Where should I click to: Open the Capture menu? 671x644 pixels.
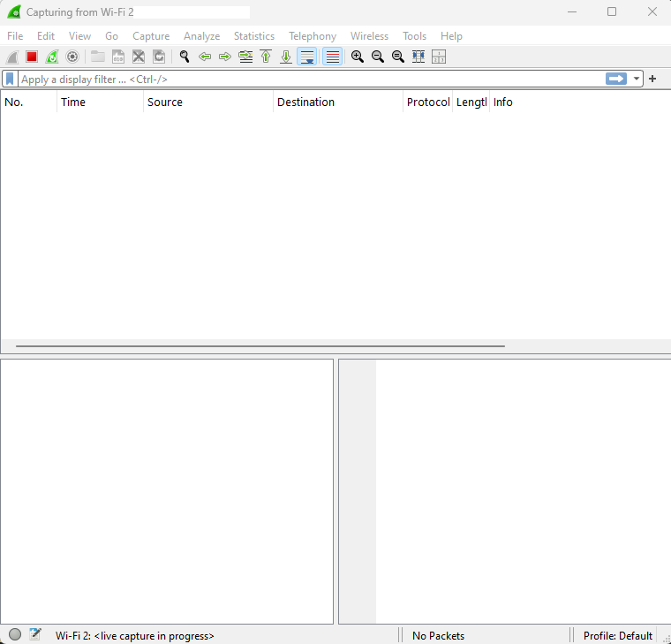pyautogui.click(x=151, y=36)
